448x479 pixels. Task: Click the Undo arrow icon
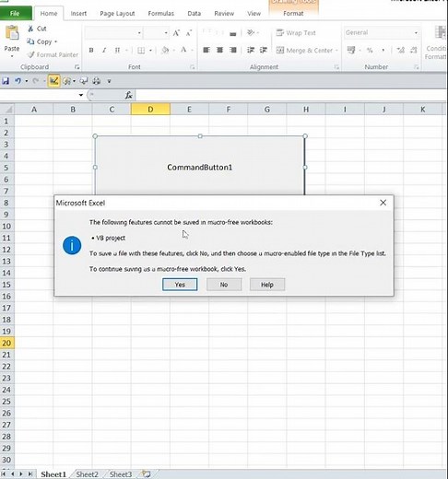[18, 81]
